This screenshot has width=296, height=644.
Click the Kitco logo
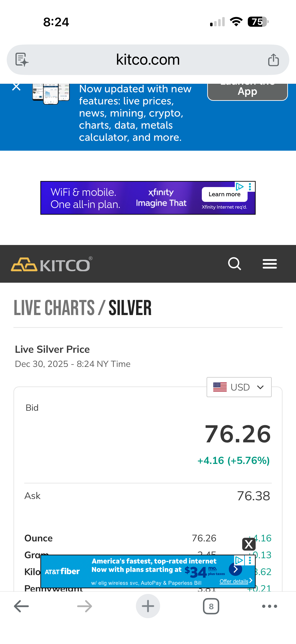52,264
